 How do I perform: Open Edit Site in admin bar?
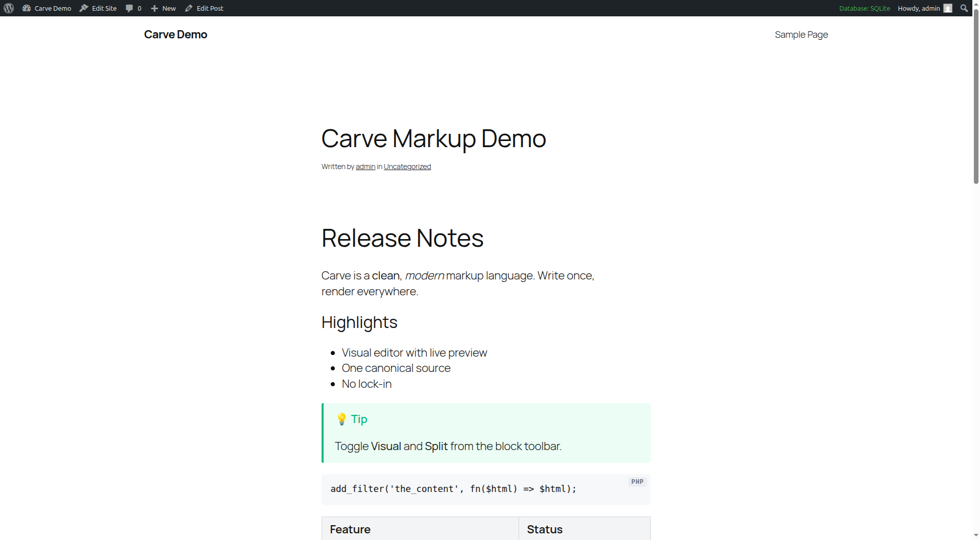pyautogui.click(x=98, y=8)
